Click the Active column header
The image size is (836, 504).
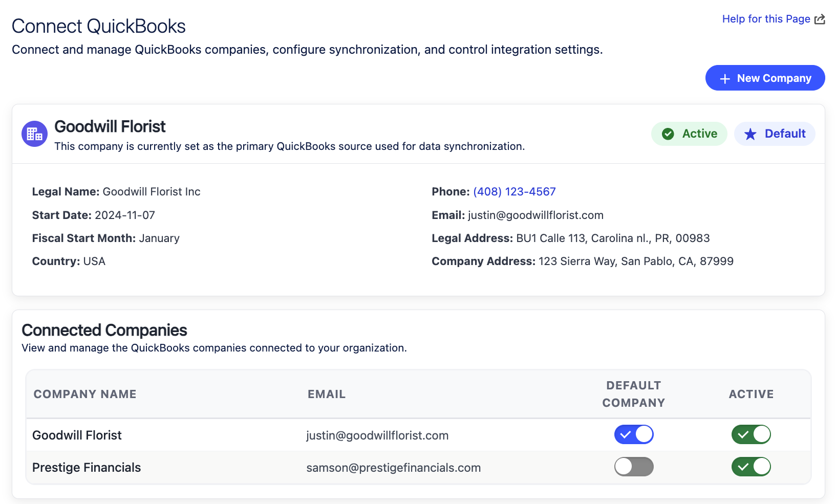coord(751,394)
